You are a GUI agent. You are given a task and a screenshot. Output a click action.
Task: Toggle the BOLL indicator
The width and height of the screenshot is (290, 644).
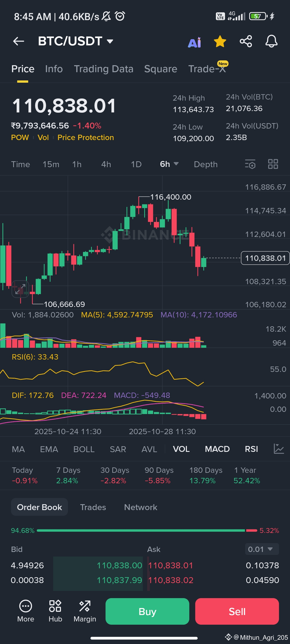(84, 449)
